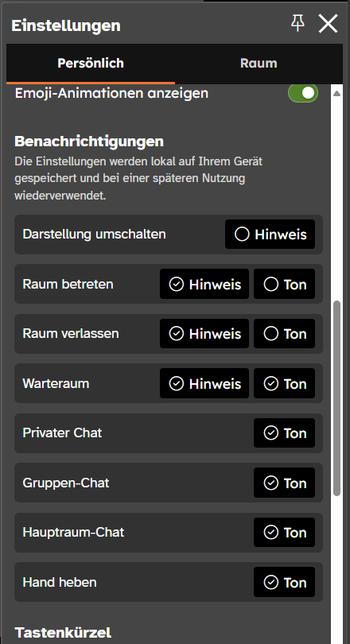Screen dimensions: 350x644
Task: Uncheck Hinweis for Warteraum
Action: coord(204,383)
